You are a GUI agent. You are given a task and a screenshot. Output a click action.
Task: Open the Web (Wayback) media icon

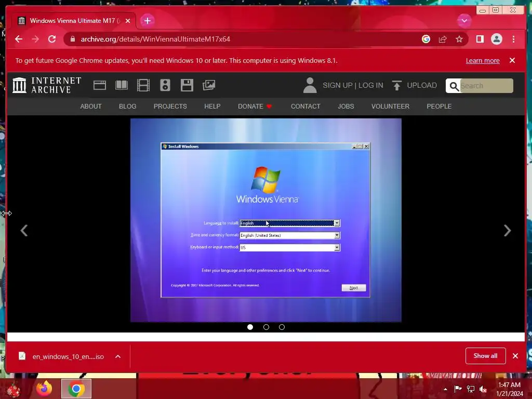(100, 85)
